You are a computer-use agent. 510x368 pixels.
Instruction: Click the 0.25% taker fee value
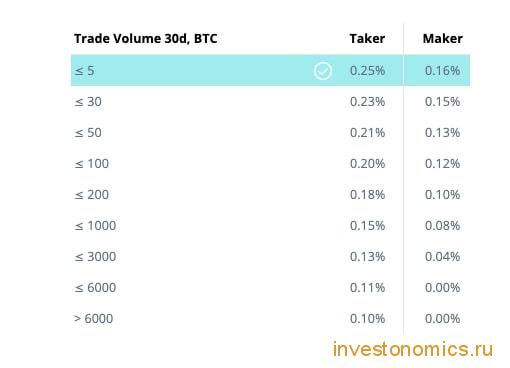367,71
